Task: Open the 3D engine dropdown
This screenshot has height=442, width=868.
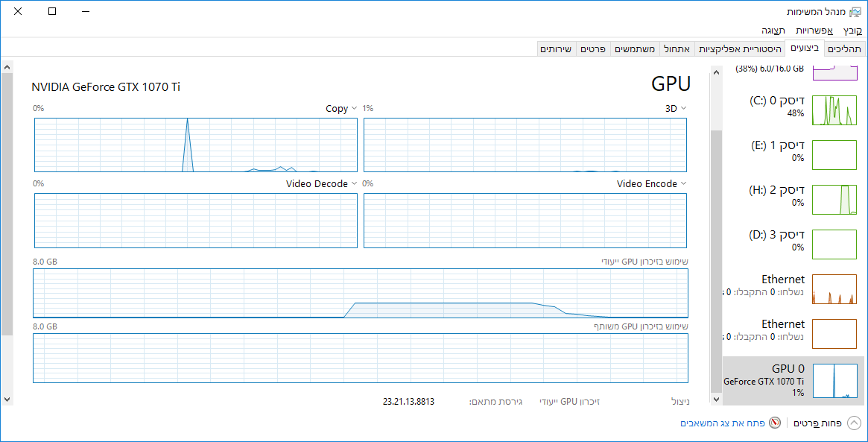Action: [x=685, y=107]
